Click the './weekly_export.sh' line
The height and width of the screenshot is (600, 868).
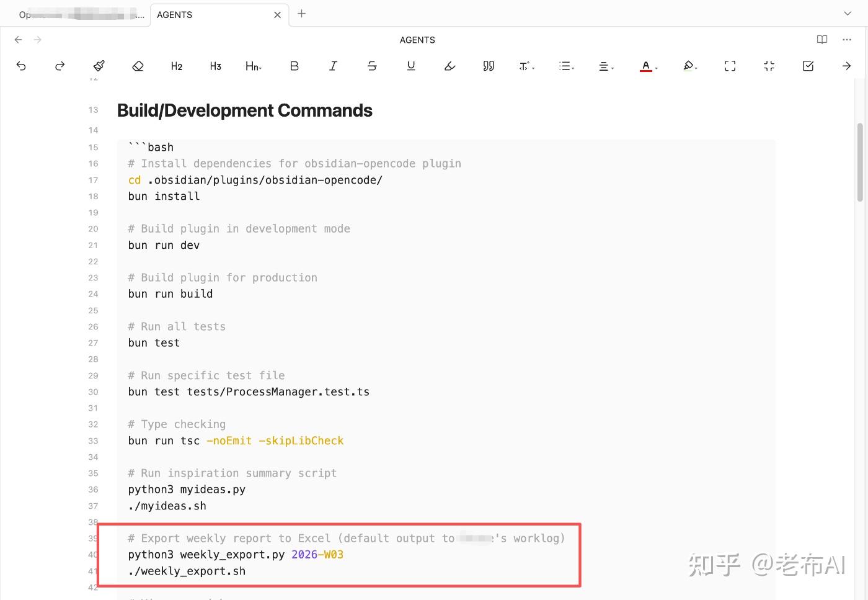187,571
